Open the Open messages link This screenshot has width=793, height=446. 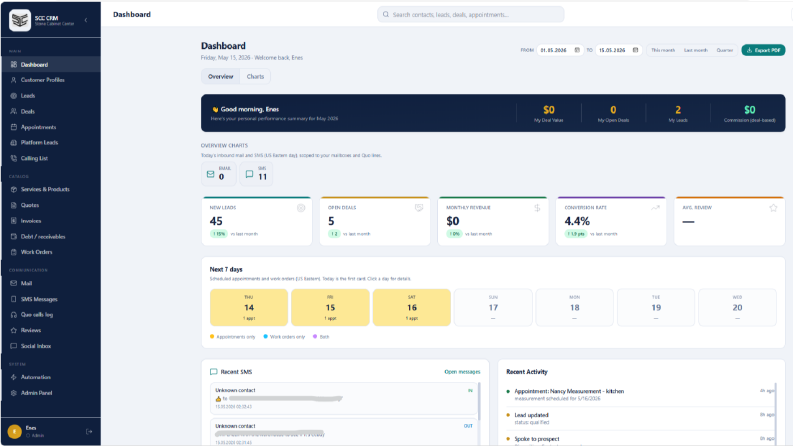462,372
